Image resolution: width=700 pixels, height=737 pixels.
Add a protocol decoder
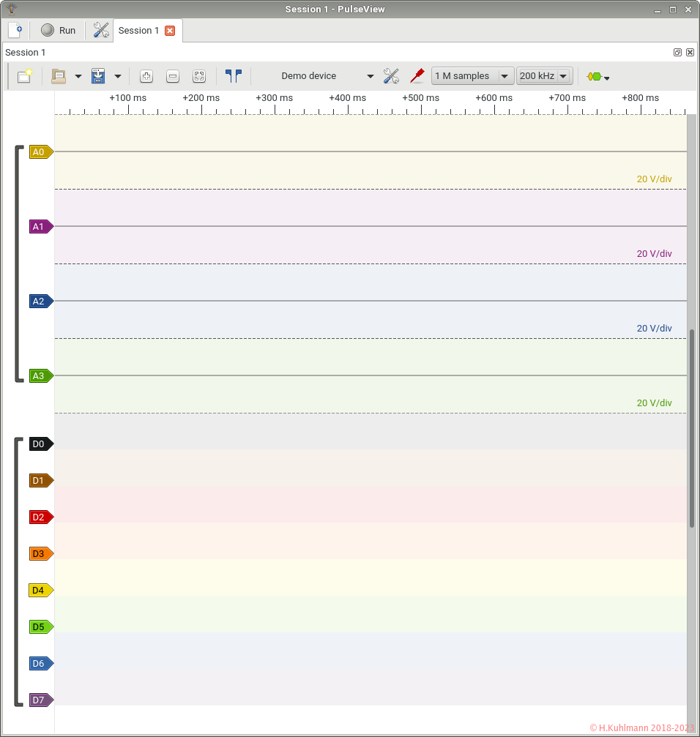click(x=597, y=76)
